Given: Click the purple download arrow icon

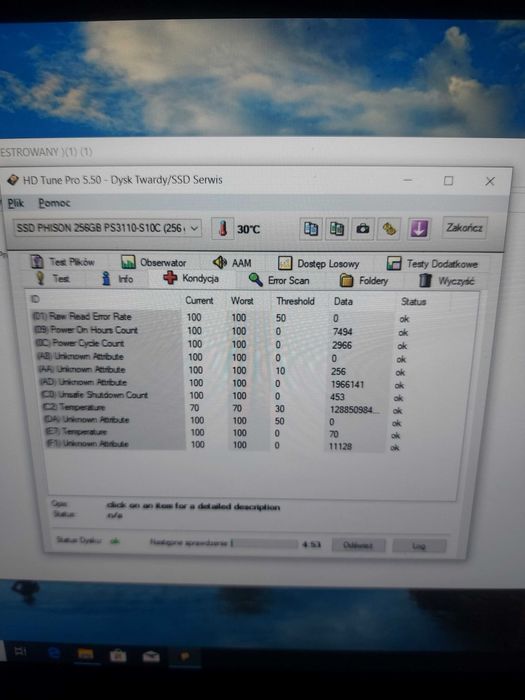Looking at the screenshot, I should pyautogui.click(x=418, y=229).
